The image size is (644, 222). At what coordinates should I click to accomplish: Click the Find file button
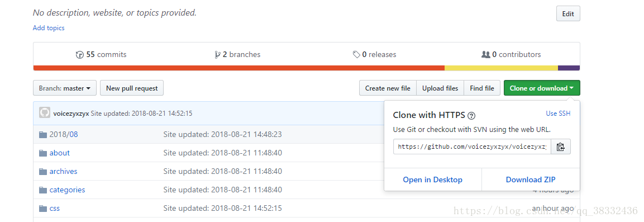pos(482,88)
